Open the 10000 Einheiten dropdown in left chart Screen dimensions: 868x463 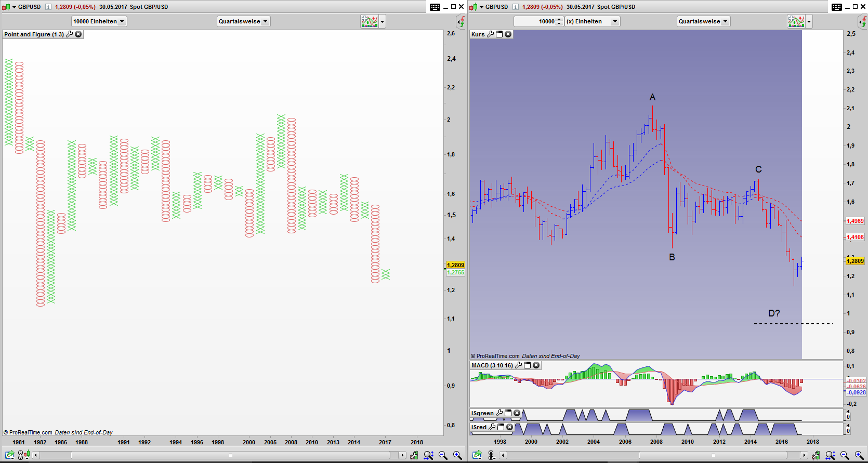click(x=99, y=21)
